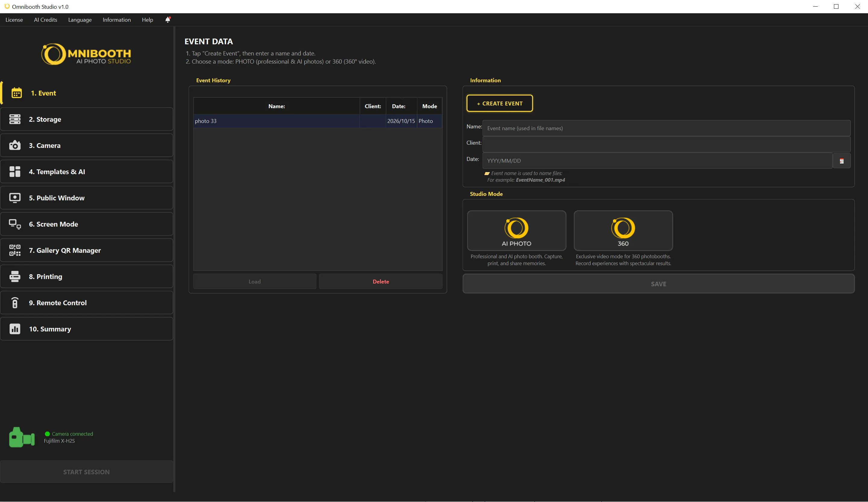The height and width of the screenshot is (502, 868).
Task: Select the Remote Control icon
Action: click(15, 303)
